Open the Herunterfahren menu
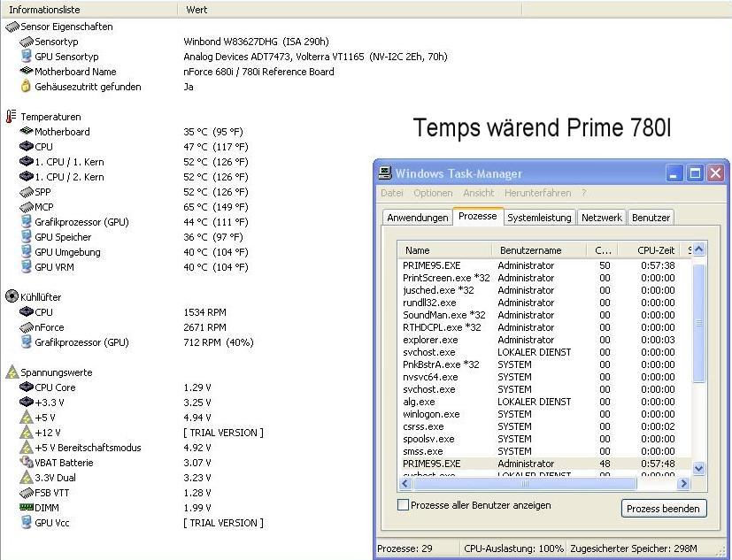The height and width of the screenshot is (560, 732). 537,193
